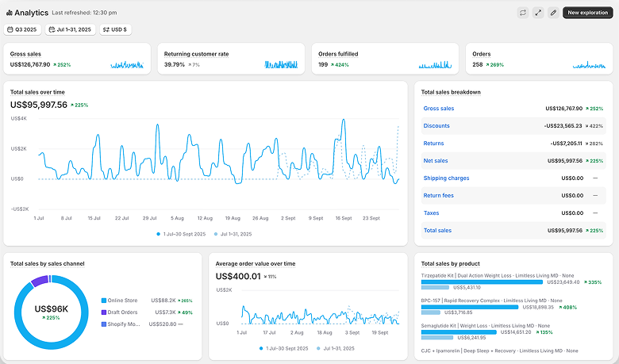Select the CJC + Ipamorelin product label
Screen dimensions: 619x364
[499, 351]
